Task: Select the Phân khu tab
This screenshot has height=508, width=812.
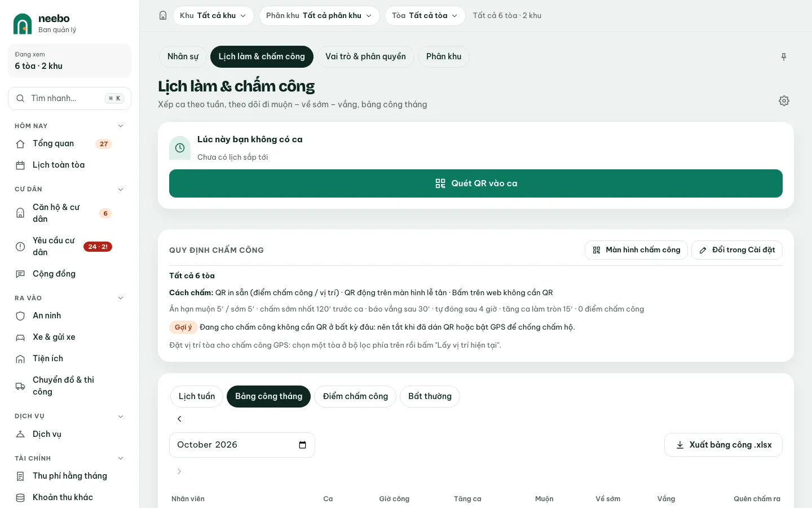Action: click(444, 56)
